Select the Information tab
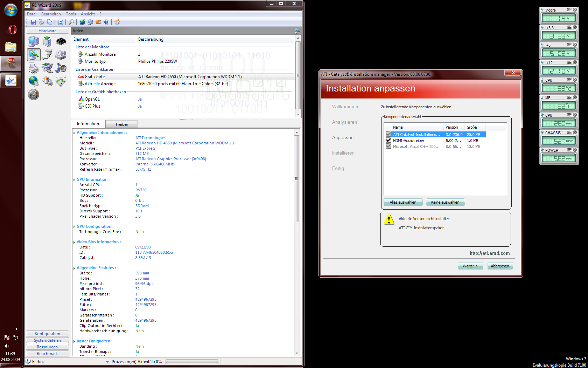 point(88,124)
